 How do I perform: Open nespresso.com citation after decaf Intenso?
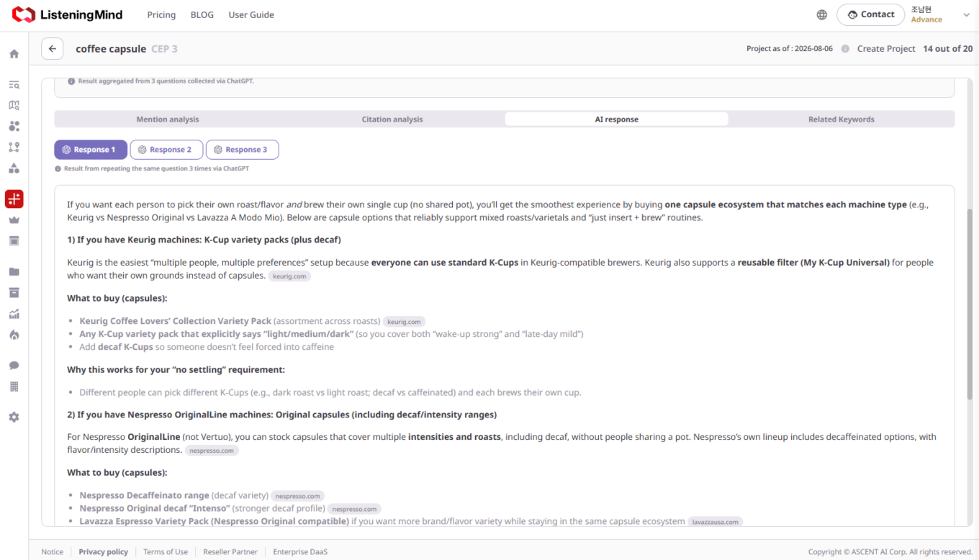(x=354, y=509)
